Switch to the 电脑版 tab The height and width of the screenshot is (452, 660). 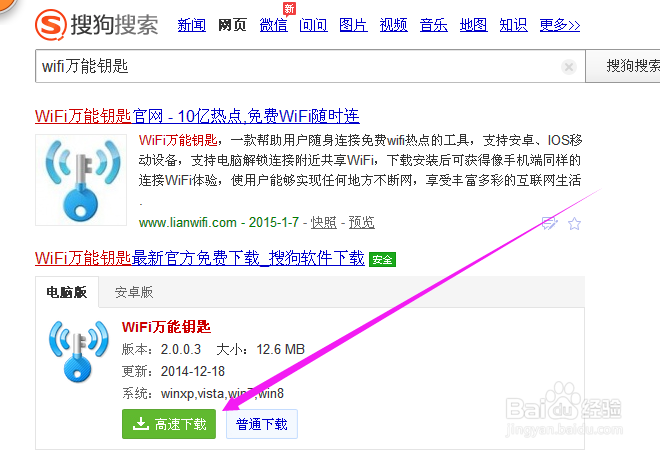point(67,292)
